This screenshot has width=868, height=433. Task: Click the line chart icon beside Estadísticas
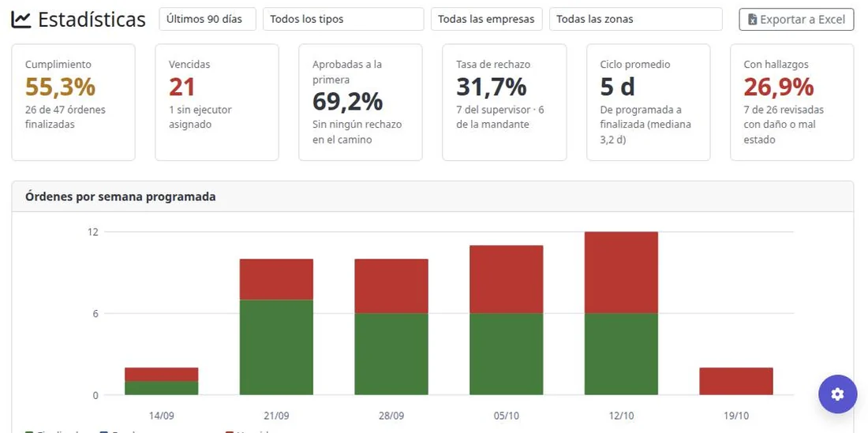coord(21,20)
